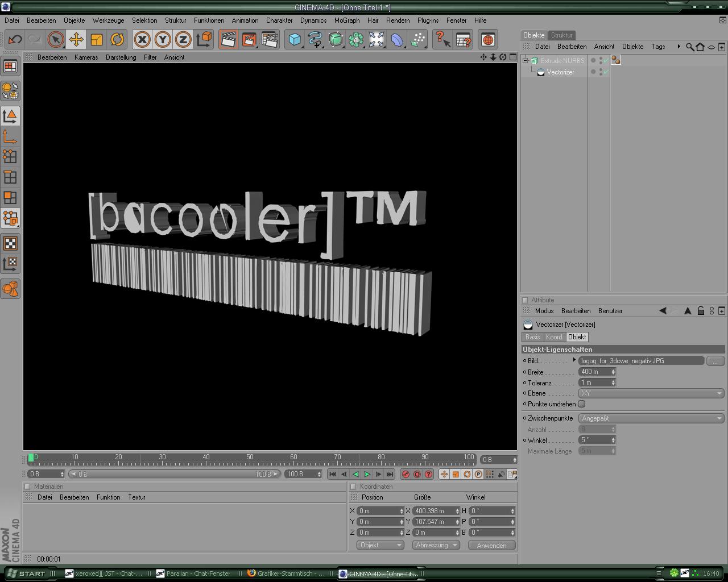
Task: Select the Polygons mode icon
Action: tap(10, 198)
